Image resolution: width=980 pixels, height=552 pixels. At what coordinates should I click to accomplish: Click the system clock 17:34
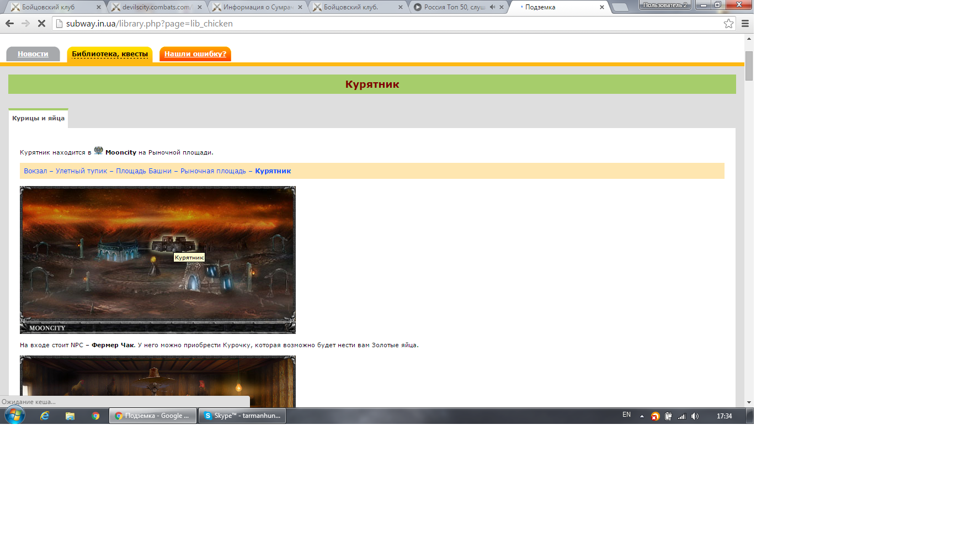[724, 416]
